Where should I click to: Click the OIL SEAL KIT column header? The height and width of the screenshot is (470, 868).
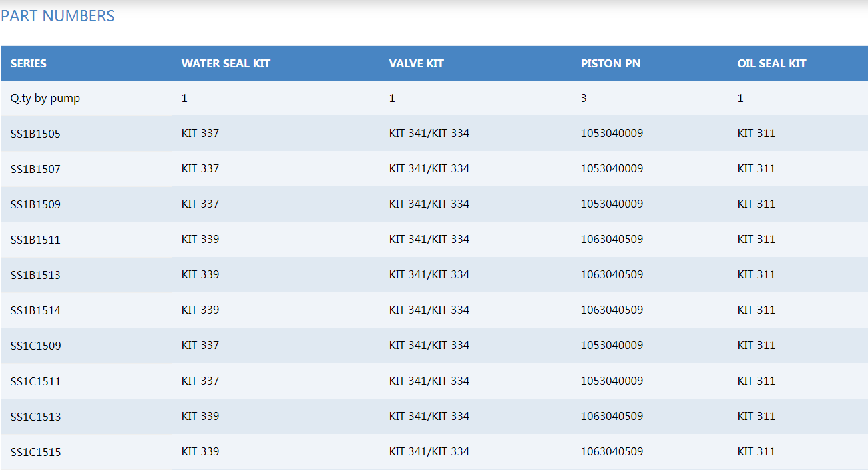771,63
